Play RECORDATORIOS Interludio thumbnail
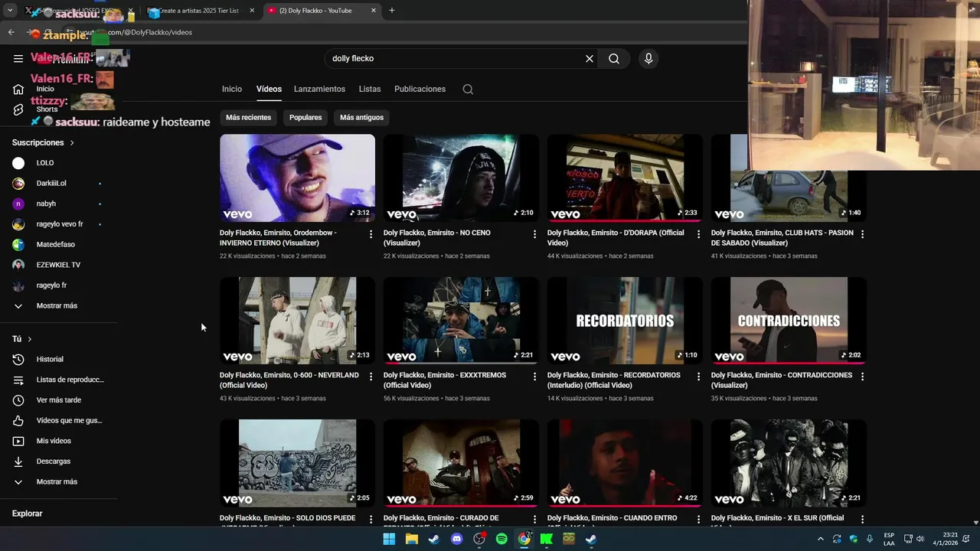 (x=625, y=321)
